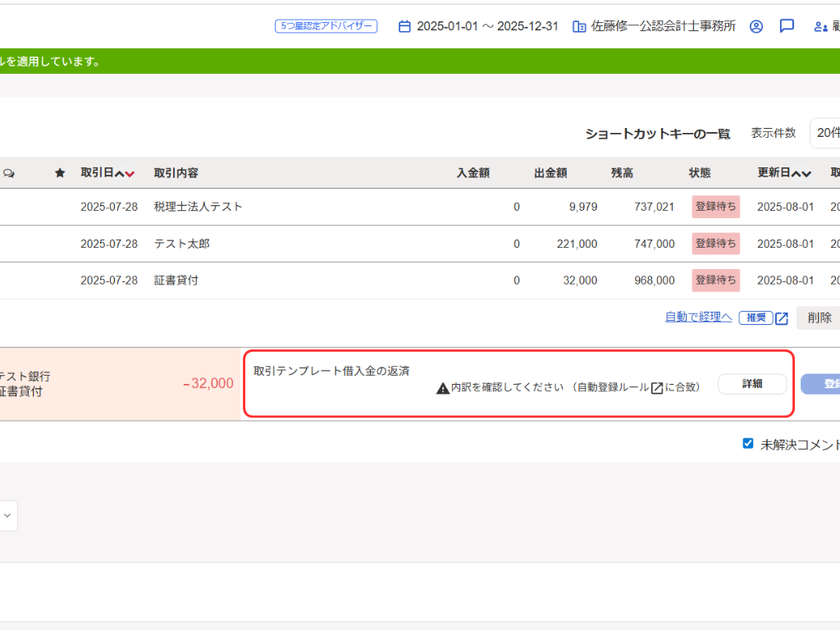840x630 pixels.
Task: Click the comment bubble column header icon
Action: point(9,173)
